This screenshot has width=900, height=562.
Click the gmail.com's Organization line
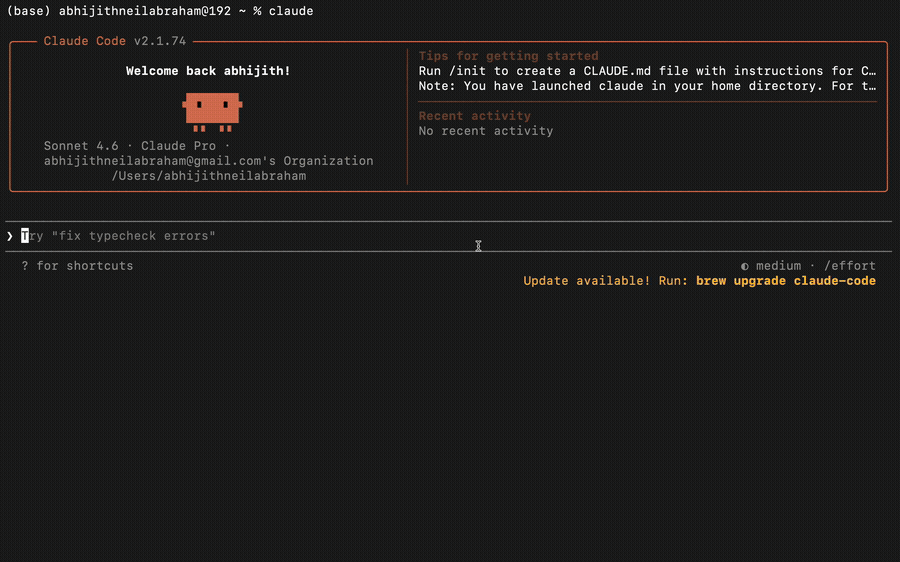[208, 161]
